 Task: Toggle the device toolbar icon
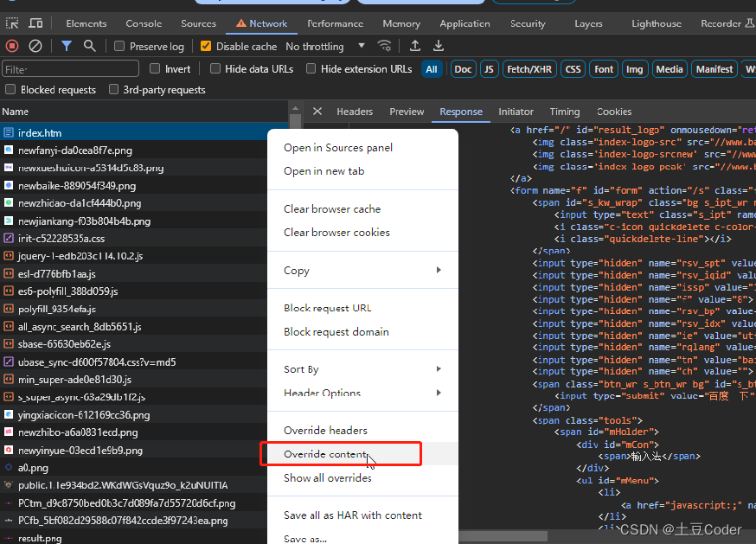coord(35,22)
